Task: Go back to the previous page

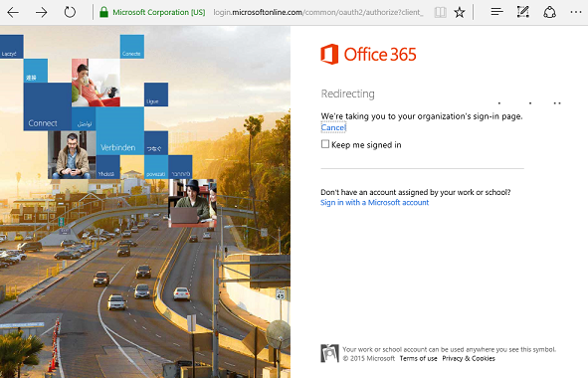Action: point(13,12)
